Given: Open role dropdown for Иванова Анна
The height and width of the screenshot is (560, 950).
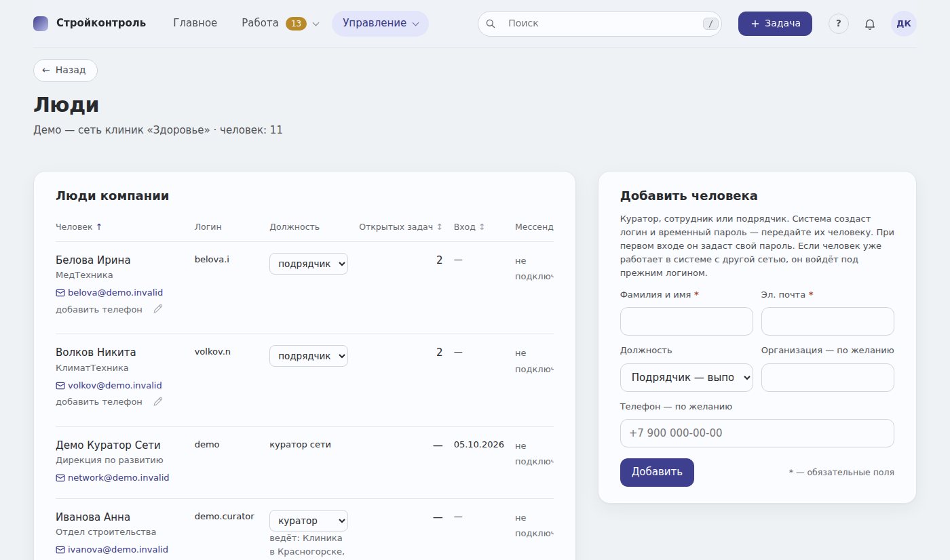Looking at the screenshot, I should (309, 521).
